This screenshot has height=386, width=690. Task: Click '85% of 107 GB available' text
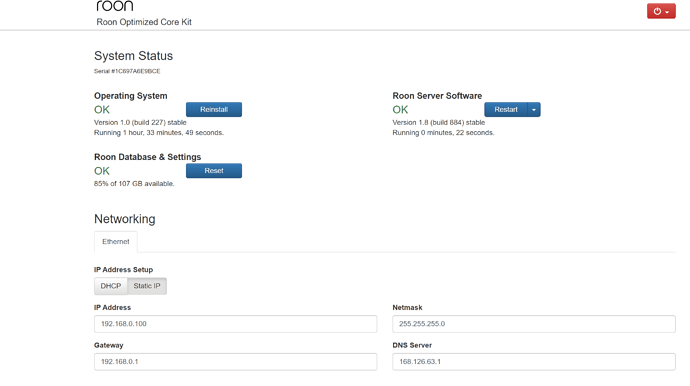point(134,184)
